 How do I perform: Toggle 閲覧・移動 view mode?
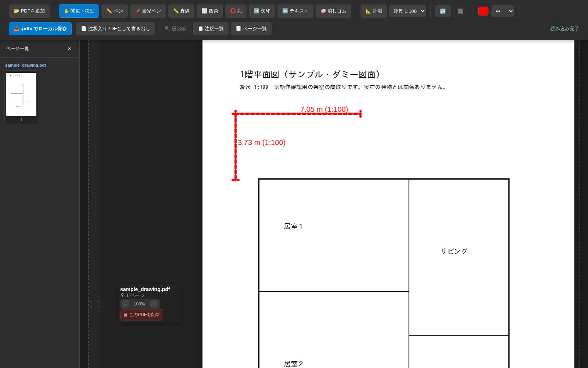79,11
